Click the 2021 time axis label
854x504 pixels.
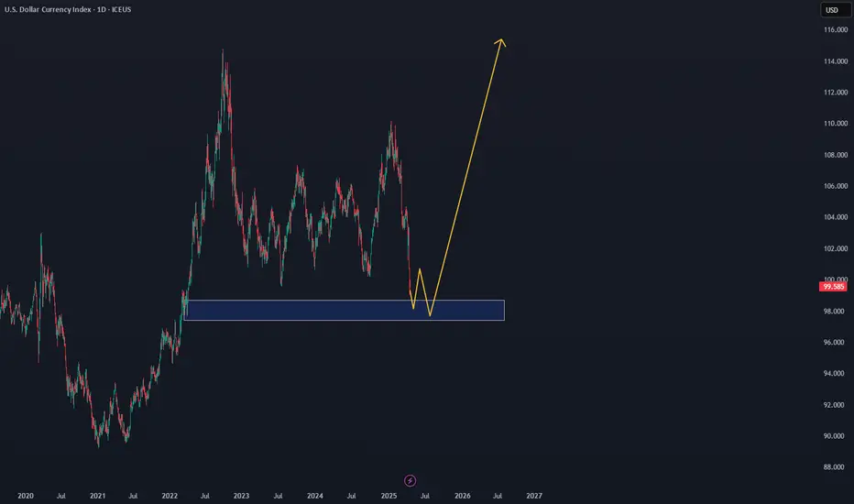click(97, 496)
